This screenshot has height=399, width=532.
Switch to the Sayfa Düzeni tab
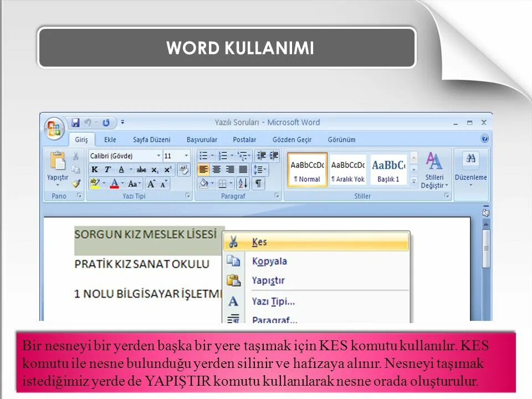[x=152, y=140]
